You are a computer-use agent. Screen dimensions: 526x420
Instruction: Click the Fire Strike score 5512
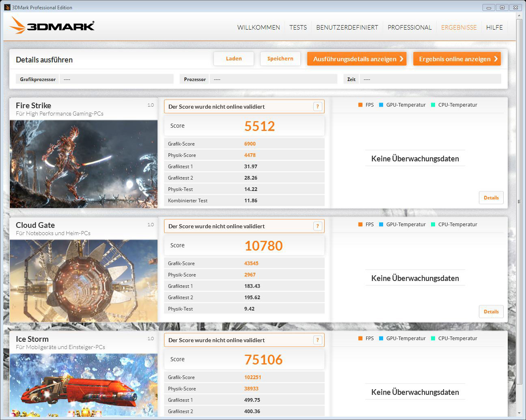coord(260,126)
